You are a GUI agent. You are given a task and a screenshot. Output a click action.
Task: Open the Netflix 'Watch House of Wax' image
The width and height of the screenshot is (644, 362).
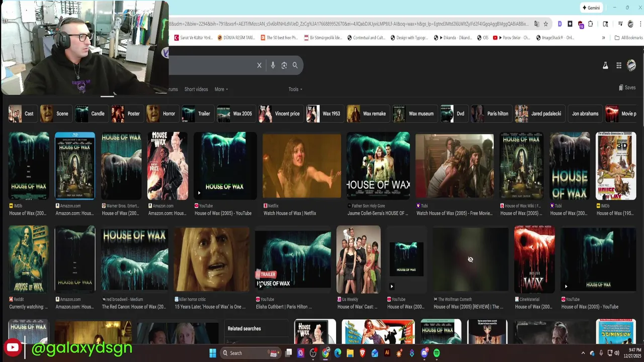(x=301, y=166)
